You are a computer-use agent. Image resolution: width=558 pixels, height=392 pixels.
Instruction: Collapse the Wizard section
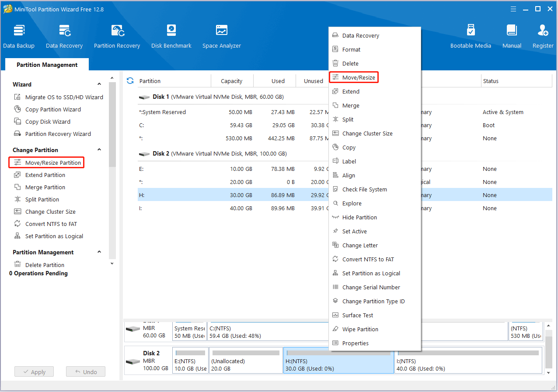point(99,84)
